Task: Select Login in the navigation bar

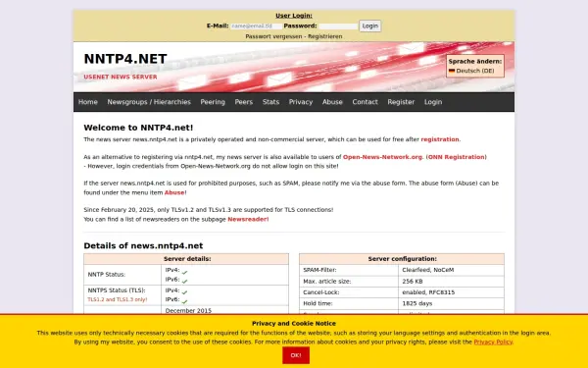Action: pos(433,102)
